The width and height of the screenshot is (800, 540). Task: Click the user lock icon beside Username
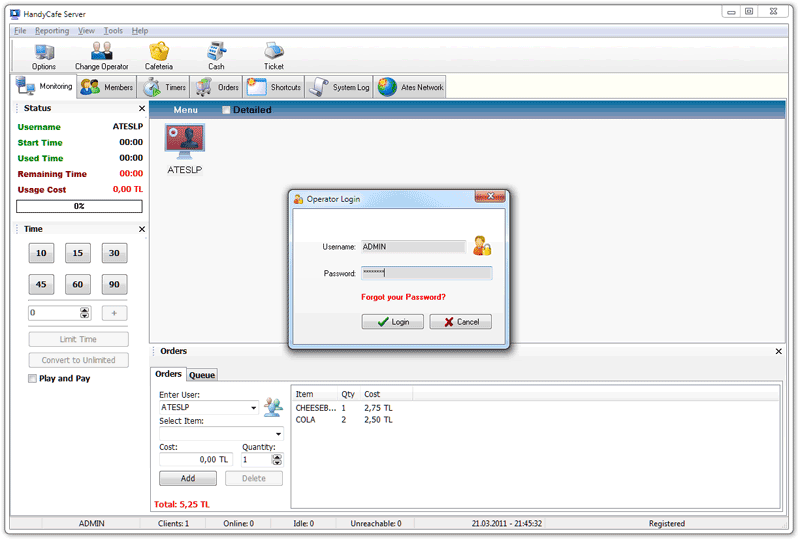click(x=482, y=246)
